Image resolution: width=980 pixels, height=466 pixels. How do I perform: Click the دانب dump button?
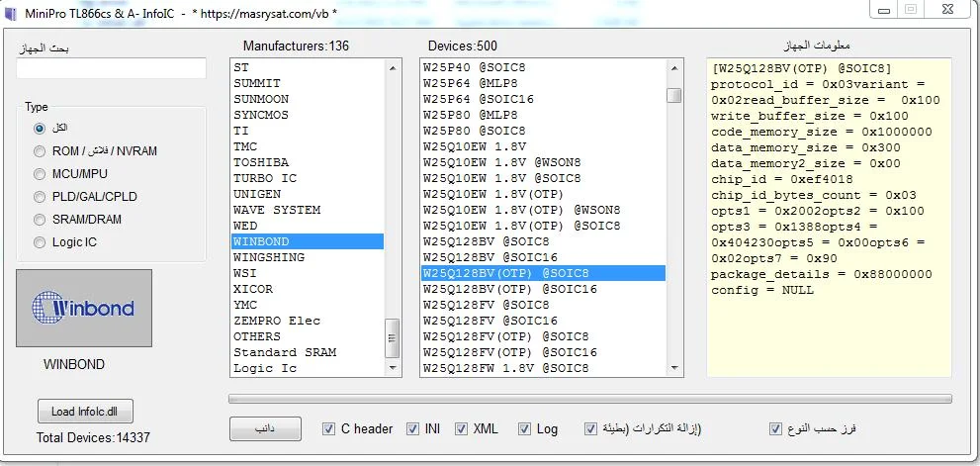(265, 429)
